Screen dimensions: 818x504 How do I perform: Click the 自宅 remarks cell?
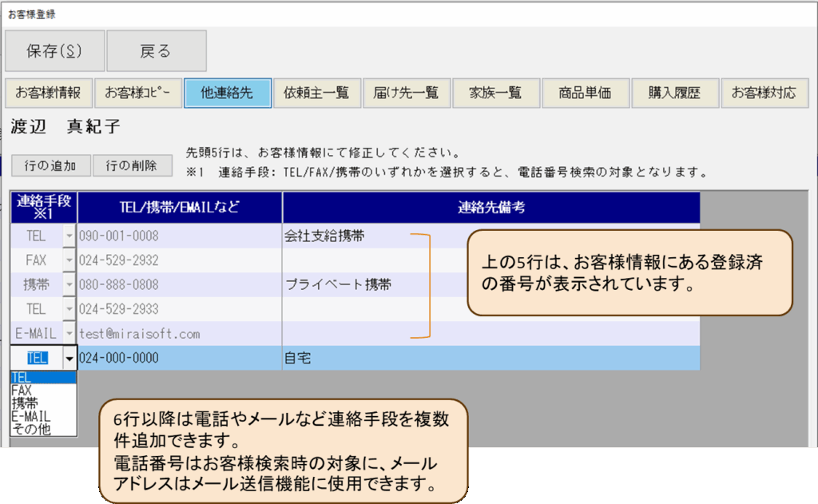(x=490, y=359)
